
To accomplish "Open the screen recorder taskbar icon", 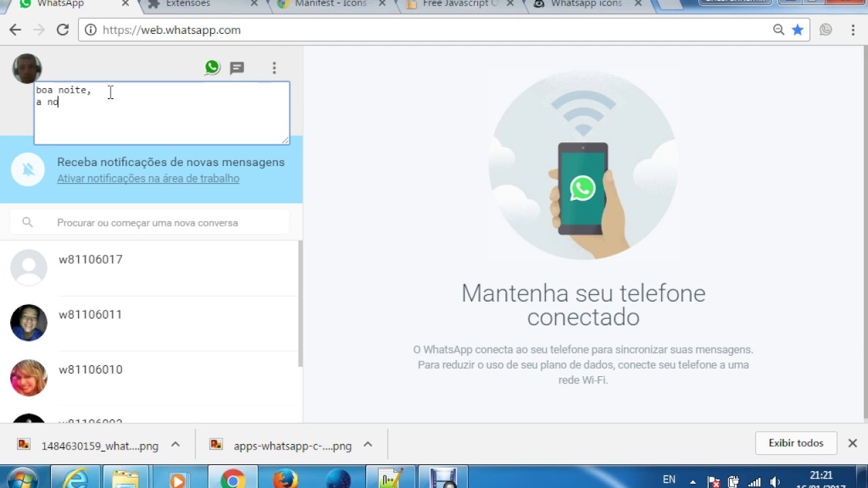I will [x=443, y=479].
